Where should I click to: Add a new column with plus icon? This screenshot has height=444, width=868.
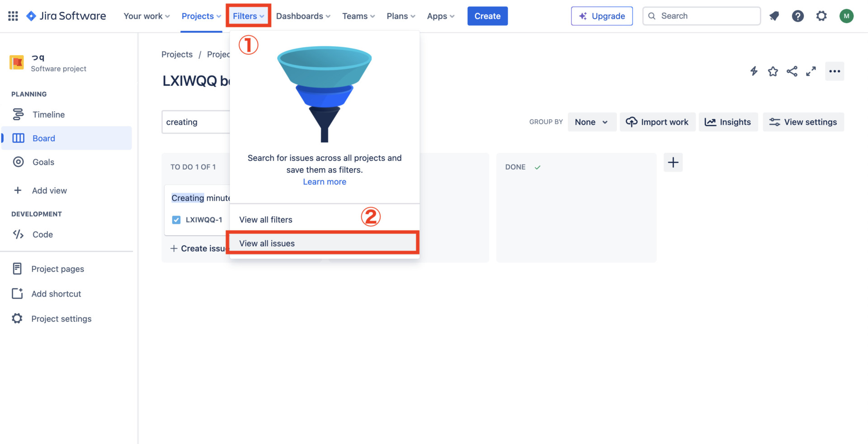[673, 162]
